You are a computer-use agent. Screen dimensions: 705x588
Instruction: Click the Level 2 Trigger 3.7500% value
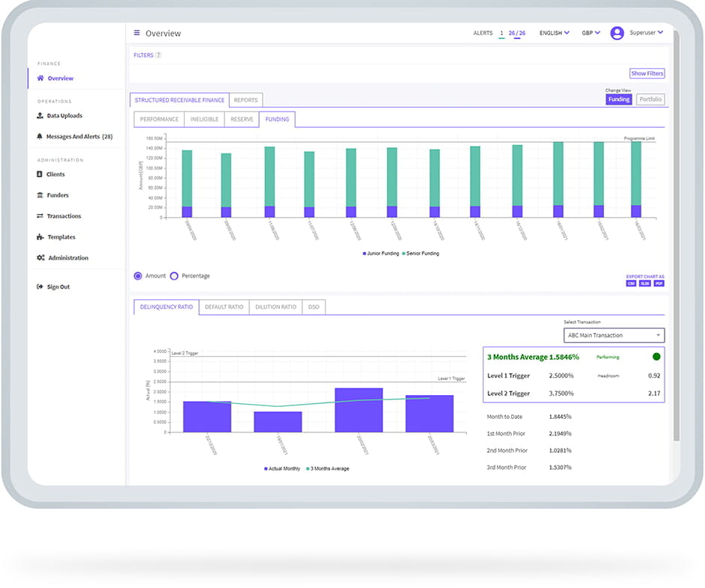point(561,393)
